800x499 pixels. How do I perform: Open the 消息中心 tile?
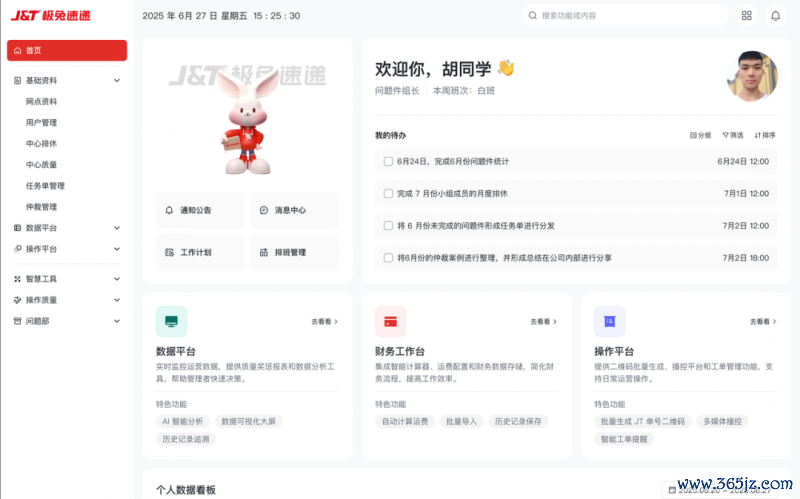point(295,210)
